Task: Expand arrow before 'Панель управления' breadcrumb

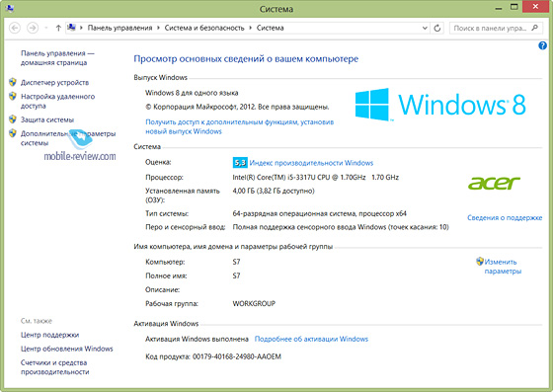Action: tap(81, 28)
